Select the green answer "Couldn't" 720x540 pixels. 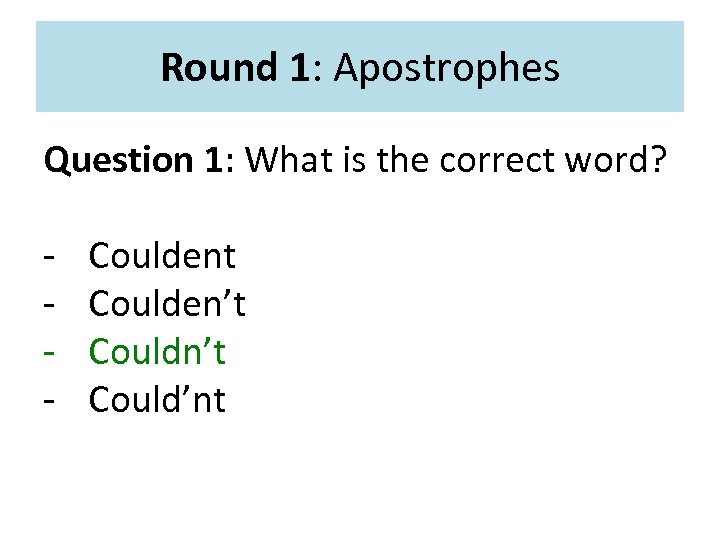coord(157,352)
